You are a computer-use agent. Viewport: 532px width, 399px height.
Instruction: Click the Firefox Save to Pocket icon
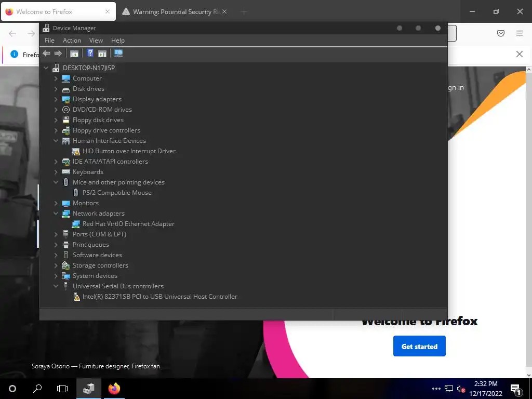(x=500, y=33)
